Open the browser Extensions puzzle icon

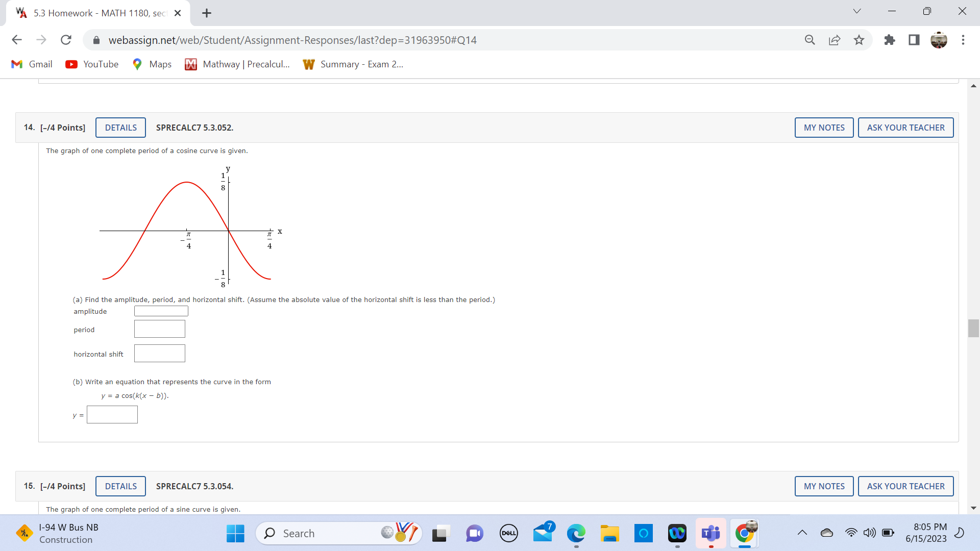pos(889,40)
